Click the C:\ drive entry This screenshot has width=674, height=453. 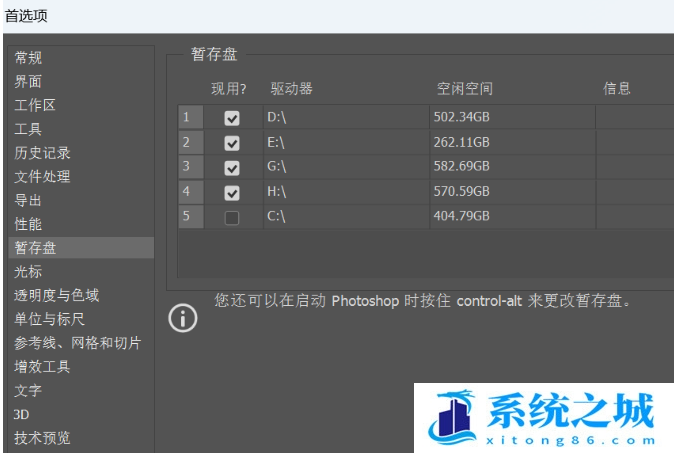(276, 216)
